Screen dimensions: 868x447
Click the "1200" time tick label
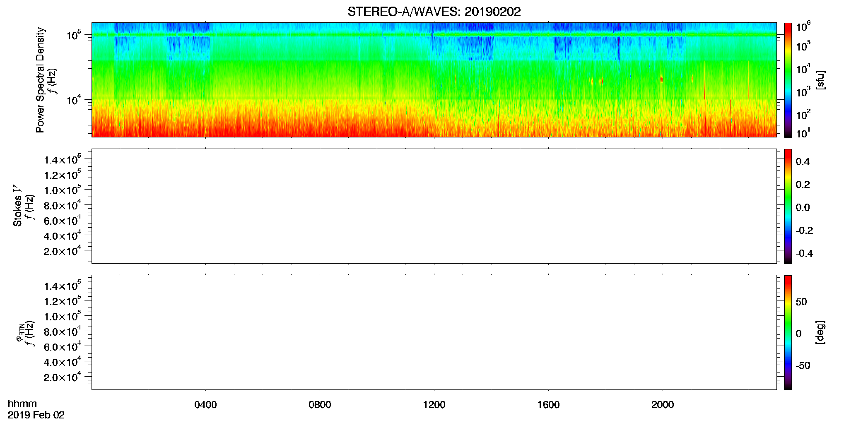click(434, 405)
